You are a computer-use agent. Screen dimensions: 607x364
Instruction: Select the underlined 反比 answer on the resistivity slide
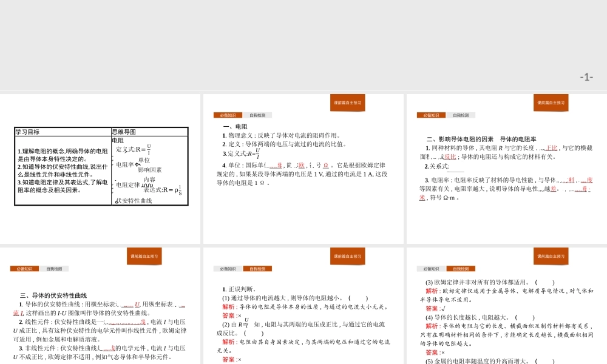(x=450, y=157)
